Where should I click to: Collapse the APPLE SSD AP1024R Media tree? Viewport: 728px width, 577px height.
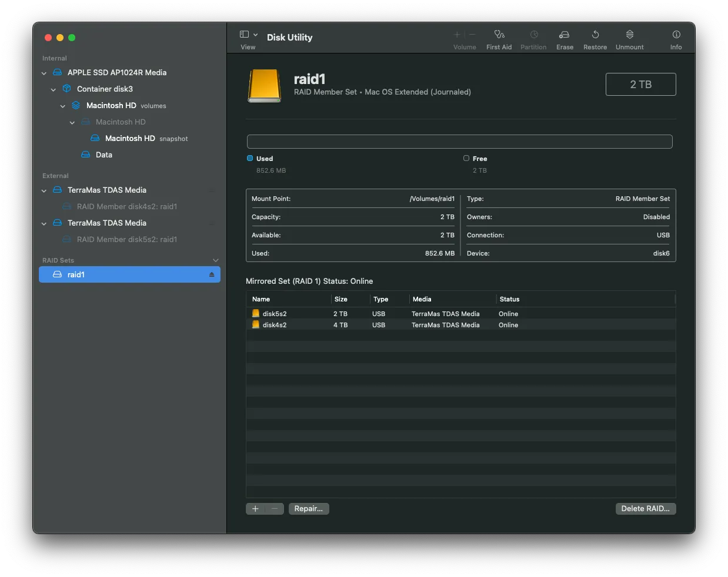tap(44, 73)
